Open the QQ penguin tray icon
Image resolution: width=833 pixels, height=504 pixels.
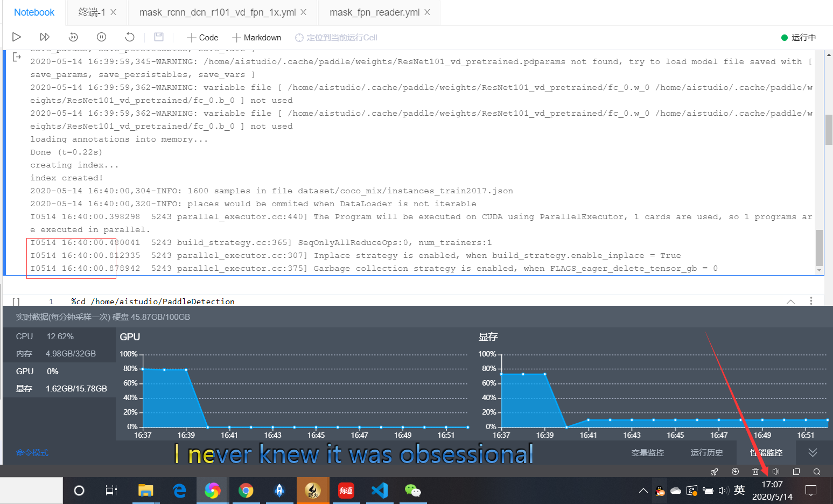660,491
